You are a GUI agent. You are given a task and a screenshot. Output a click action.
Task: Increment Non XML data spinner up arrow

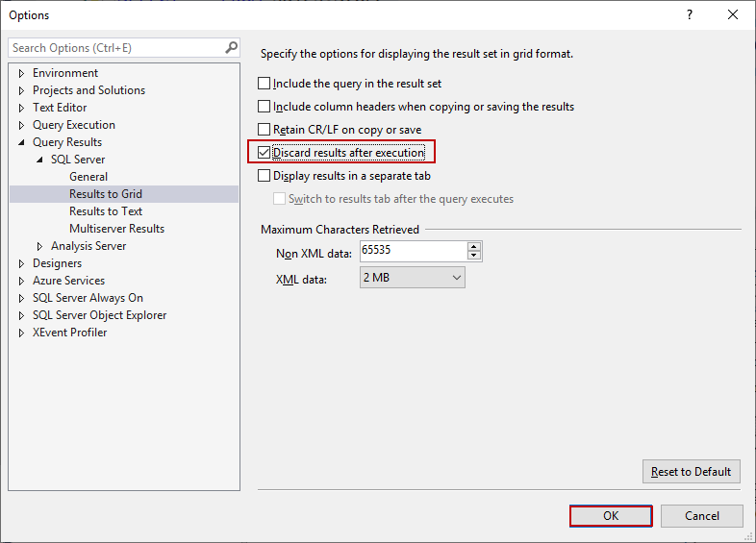tap(473, 246)
